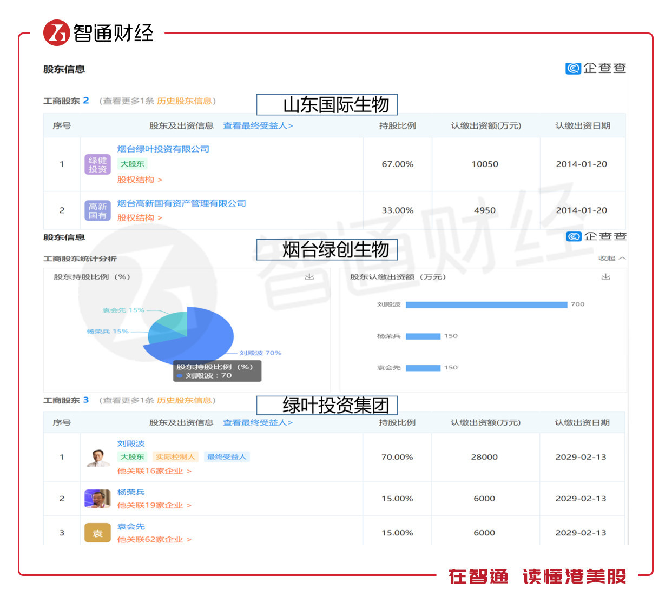Select the 工商股东 3 tab heading
Screen dimensions: 672x616
click(66, 401)
